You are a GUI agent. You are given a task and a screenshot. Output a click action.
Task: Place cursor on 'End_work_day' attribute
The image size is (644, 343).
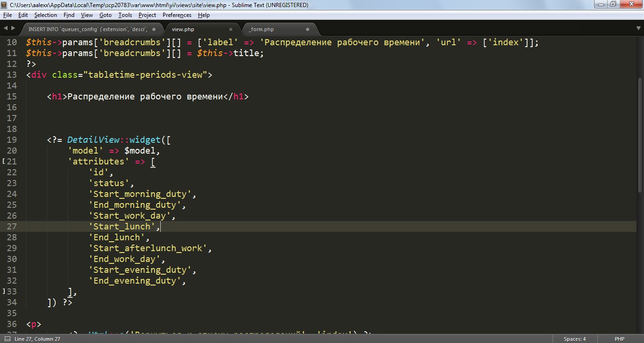(124, 259)
